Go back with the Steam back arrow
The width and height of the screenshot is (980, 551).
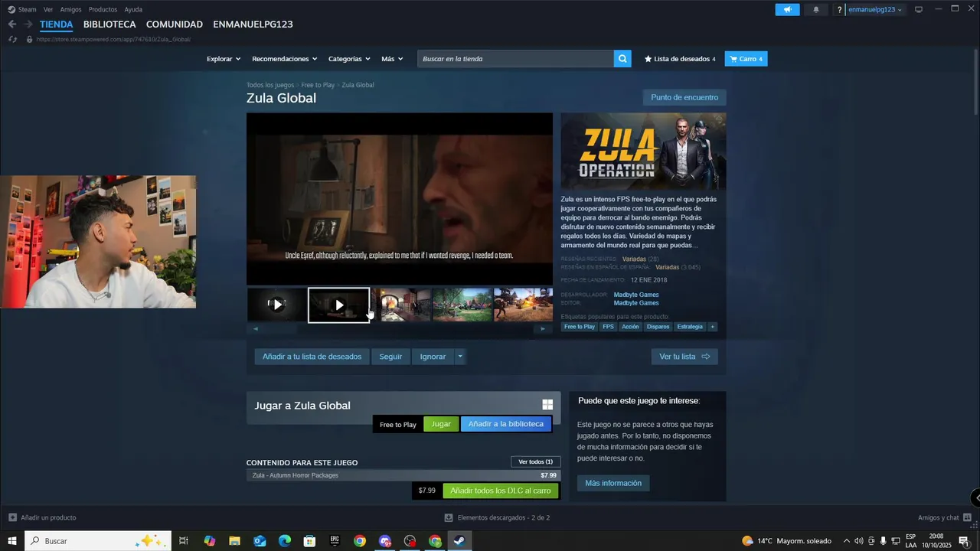[x=12, y=24]
